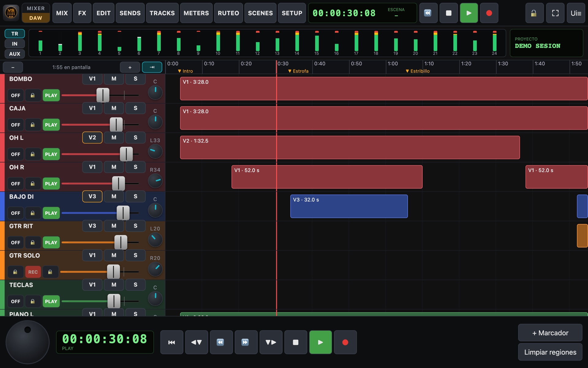This screenshot has width=588, height=368.
Task: Solo the BAJO DI track
Action: pos(135,197)
